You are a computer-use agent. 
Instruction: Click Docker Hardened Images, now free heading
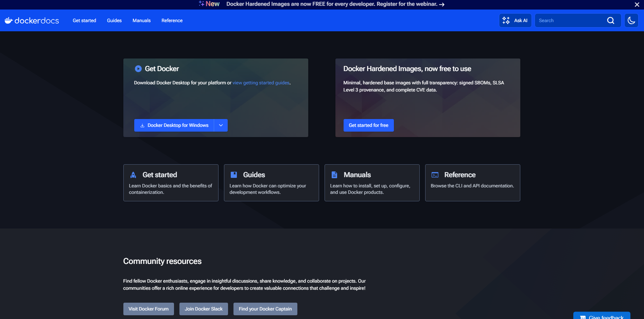[407, 69]
